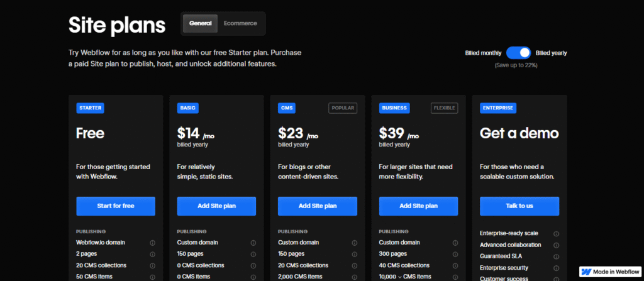
Task: Click Talk to us Enterprise button
Action: [x=519, y=206]
